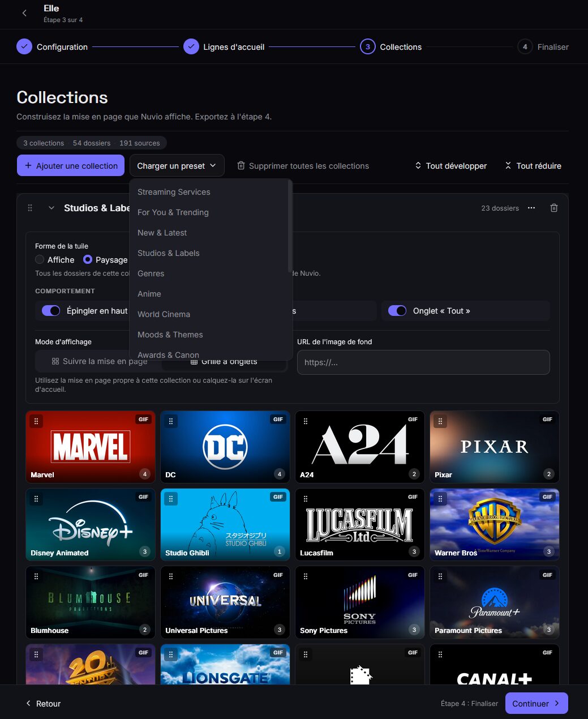Choose World Cinema preset
Image resolution: width=588 pixels, height=719 pixels.
[209, 314]
